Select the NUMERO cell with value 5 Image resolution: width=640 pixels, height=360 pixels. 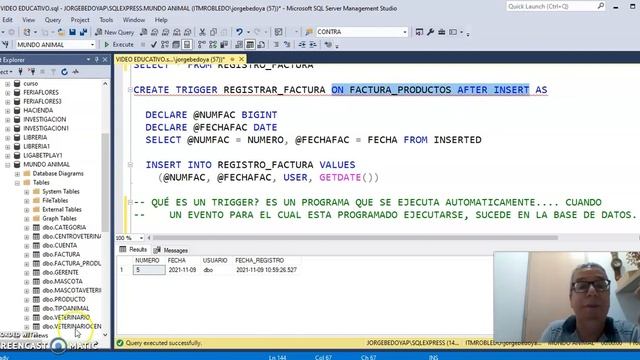[149, 270]
